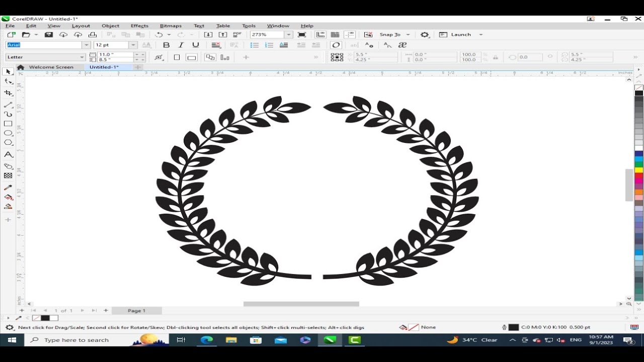Image resolution: width=644 pixels, height=362 pixels.
Task: Toggle show guidelines button
Action: click(350, 35)
